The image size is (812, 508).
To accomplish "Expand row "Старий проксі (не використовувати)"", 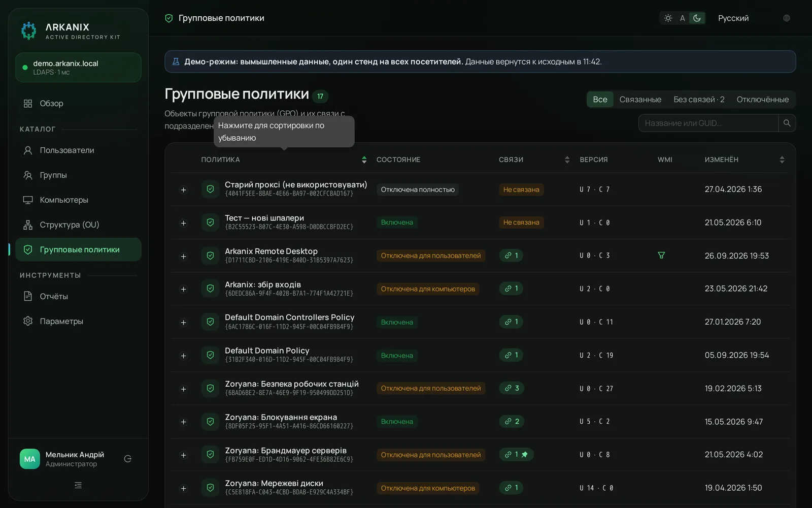I will point(184,190).
